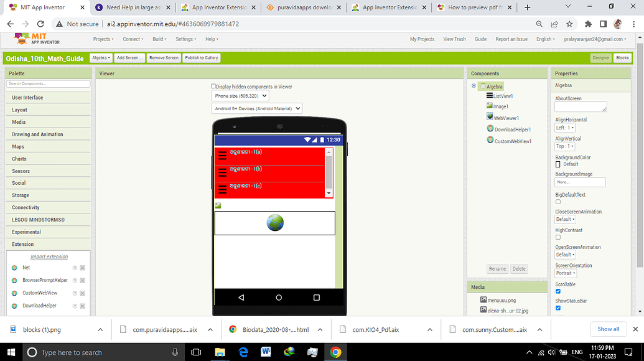Image resolution: width=644 pixels, height=361 pixels.
Task: Click the CustomWebView extension icon
Action: pyautogui.click(x=14, y=293)
